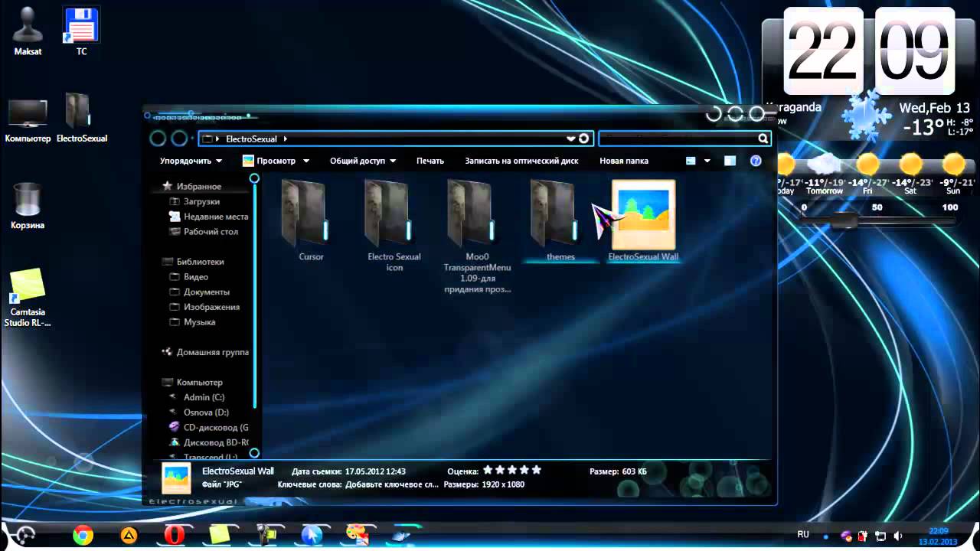Select the Компьютер desktop icon
Image resolution: width=980 pixels, height=551 pixels.
click(28, 120)
